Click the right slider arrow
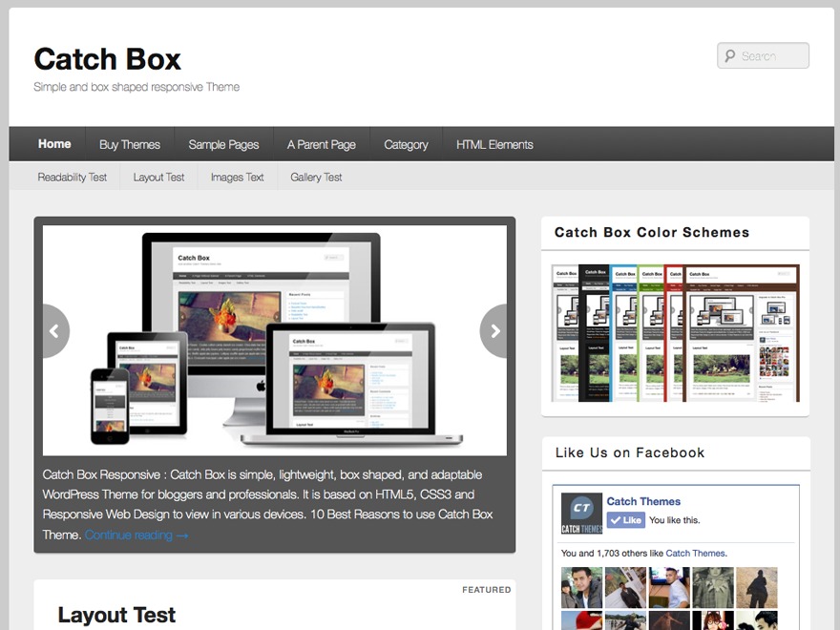Screen dimensions: 840x630 (x=495, y=331)
